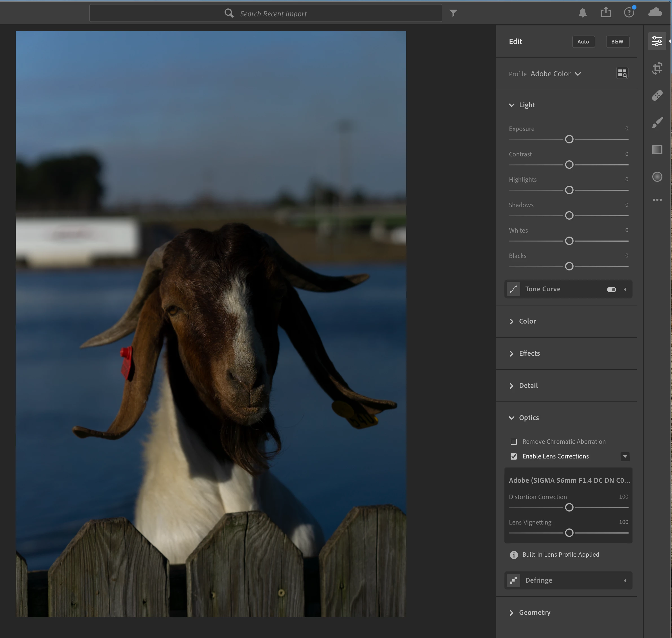Expand the Geometry section

coord(534,613)
